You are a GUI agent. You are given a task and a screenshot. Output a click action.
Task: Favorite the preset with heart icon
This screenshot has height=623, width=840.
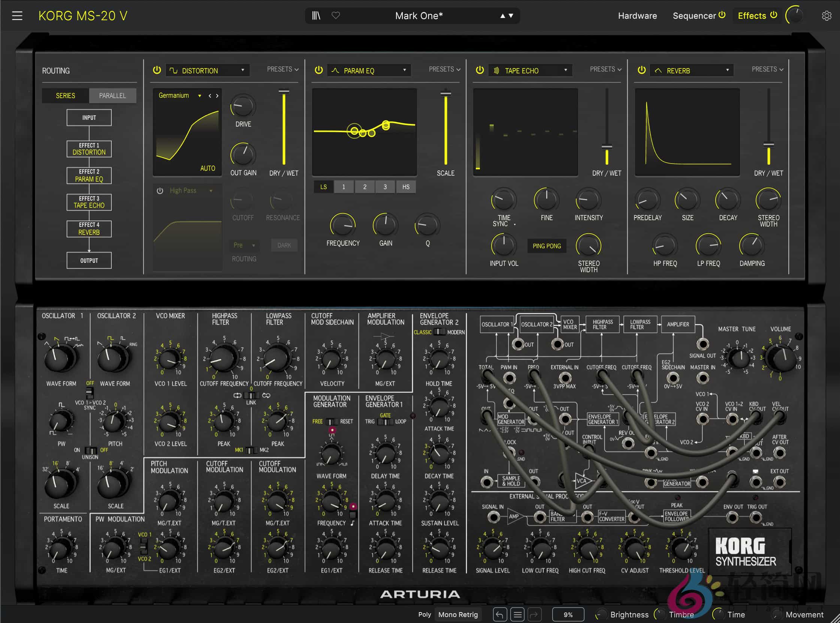click(335, 16)
